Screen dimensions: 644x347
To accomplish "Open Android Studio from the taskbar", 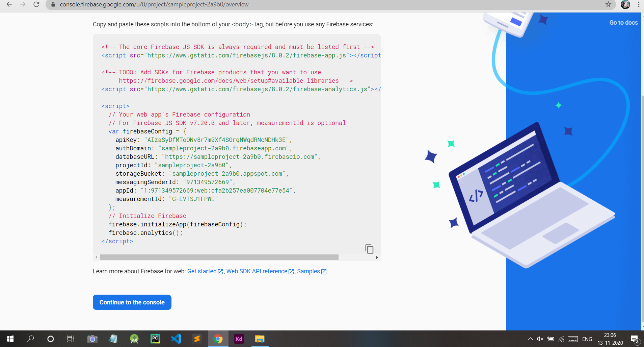I will [134, 339].
